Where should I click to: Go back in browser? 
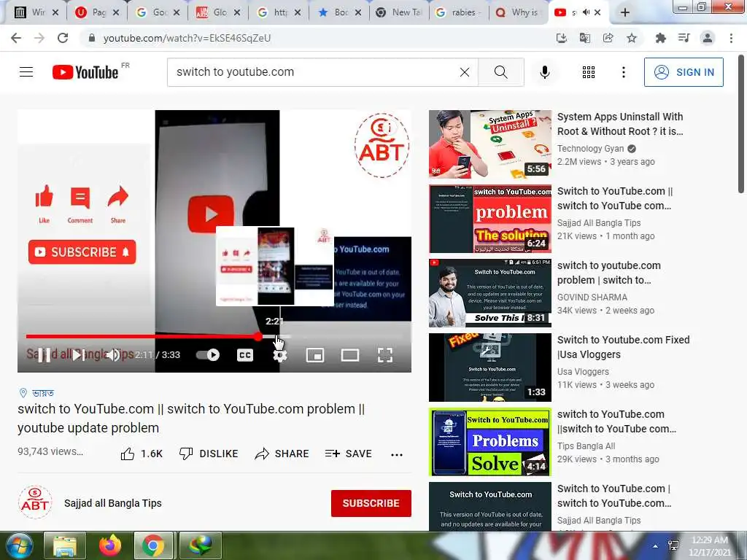pyautogui.click(x=16, y=38)
